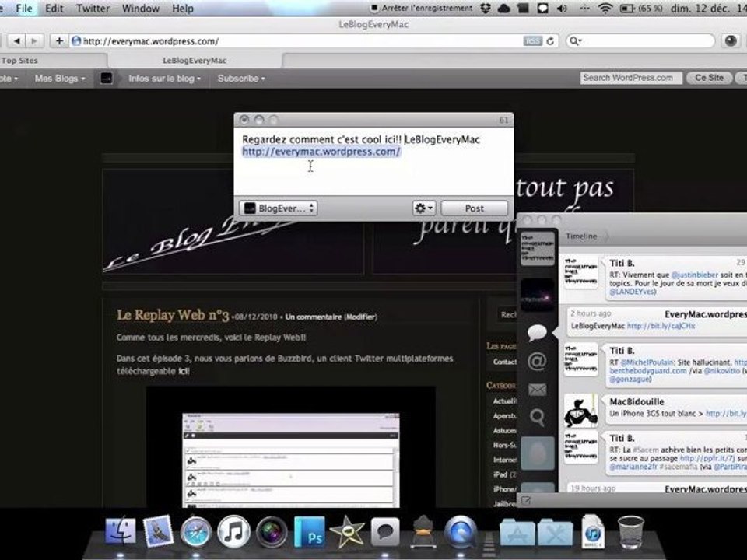
Task: Open Mentions (@) in Twitter sidebar
Action: click(x=537, y=362)
